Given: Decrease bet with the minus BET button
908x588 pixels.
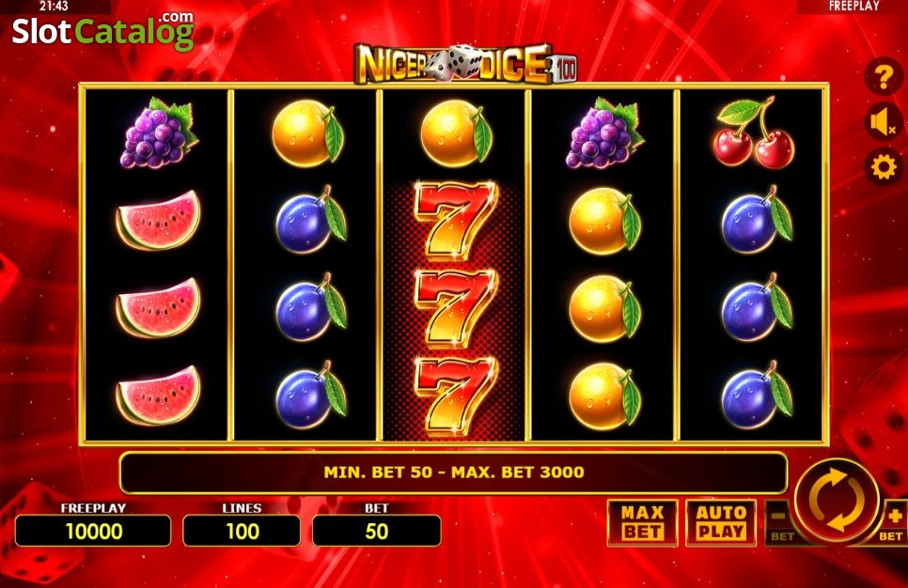Looking at the screenshot, I should [x=780, y=522].
